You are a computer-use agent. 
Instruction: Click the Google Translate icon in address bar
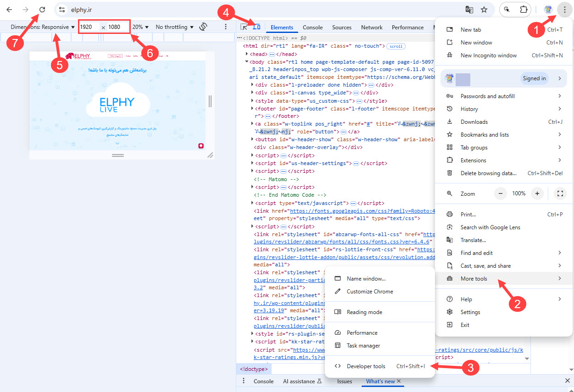coord(469,9)
